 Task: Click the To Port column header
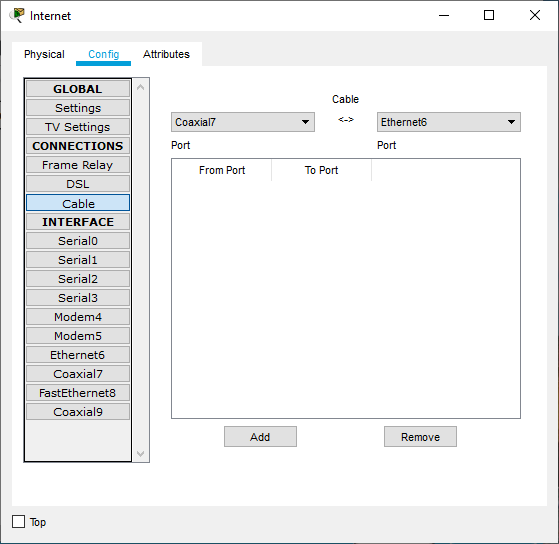[x=322, y=170]
